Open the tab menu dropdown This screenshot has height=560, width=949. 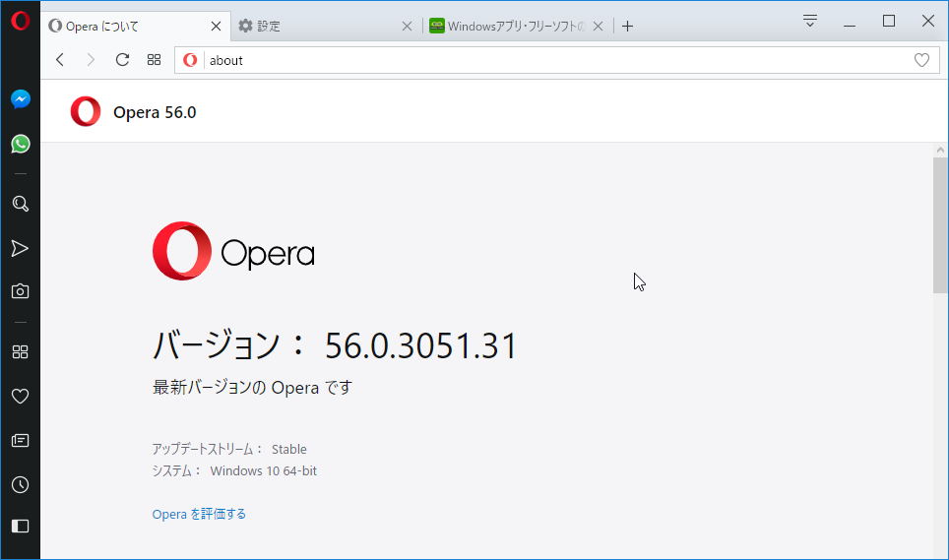tap(810, 22)
